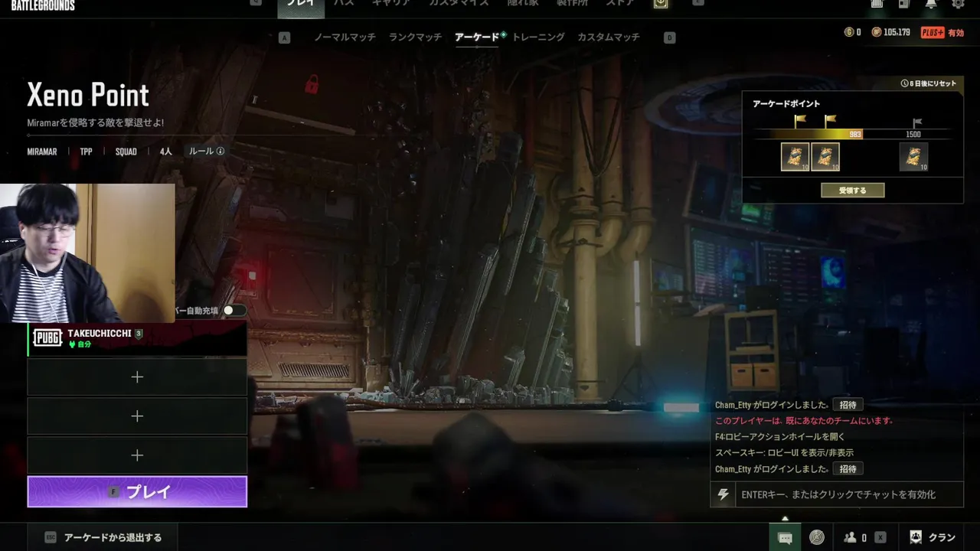Click the yellow event icon after ストア

click(661, 4)
